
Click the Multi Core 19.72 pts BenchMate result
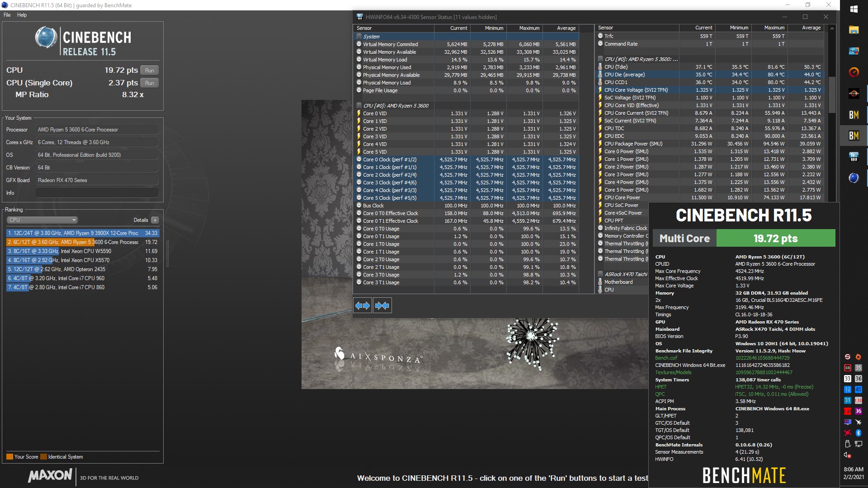(x=744, y=238)
